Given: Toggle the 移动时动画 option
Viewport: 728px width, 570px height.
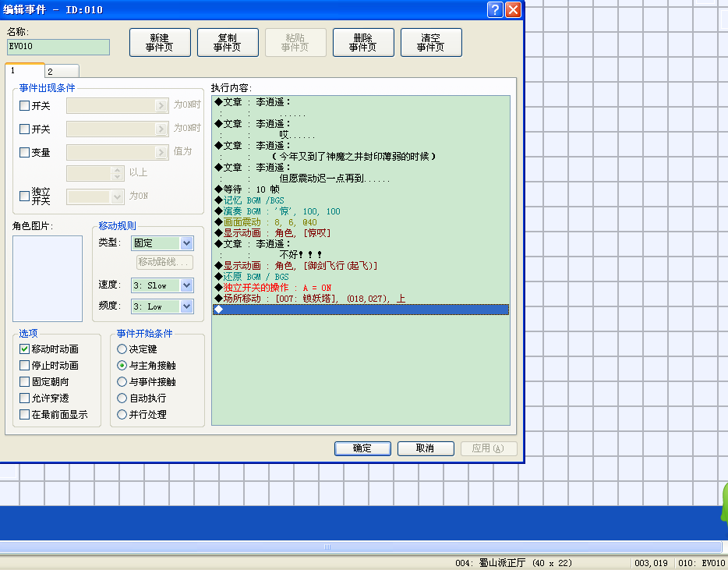Looking at the screenshot, I should tap(25, 349).
